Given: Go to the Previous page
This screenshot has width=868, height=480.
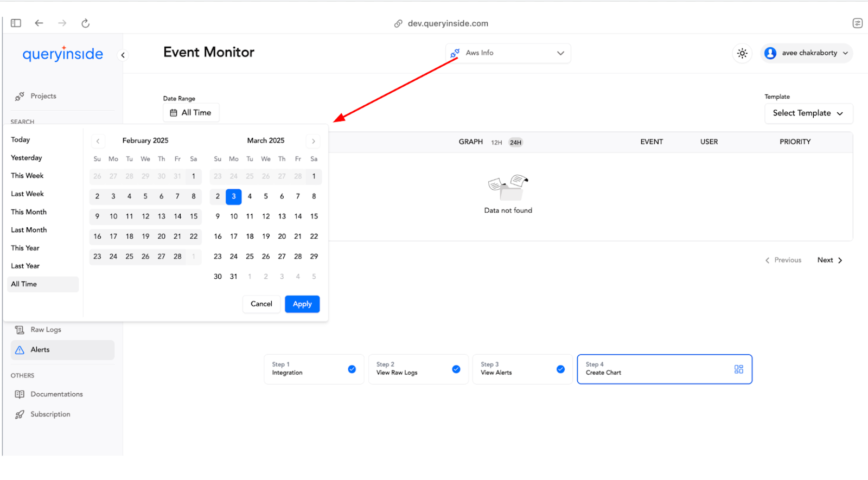Looking at the screenshot, I should 783,260.
